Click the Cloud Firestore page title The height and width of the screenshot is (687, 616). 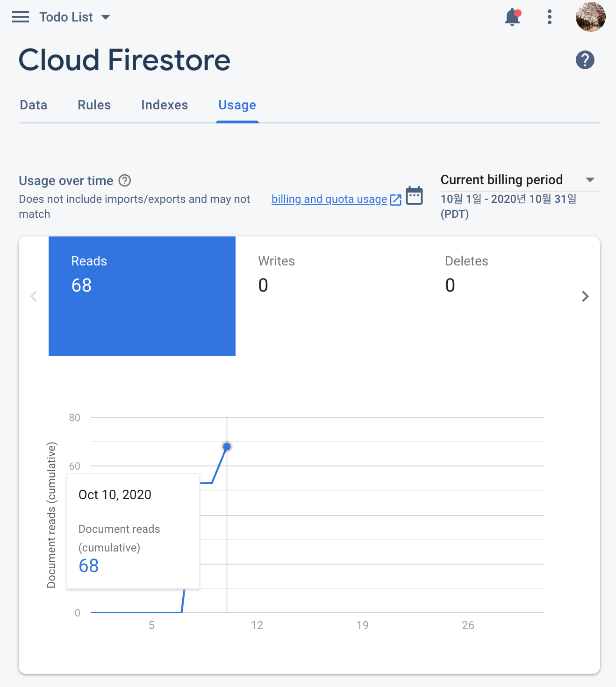coord(124,60)
